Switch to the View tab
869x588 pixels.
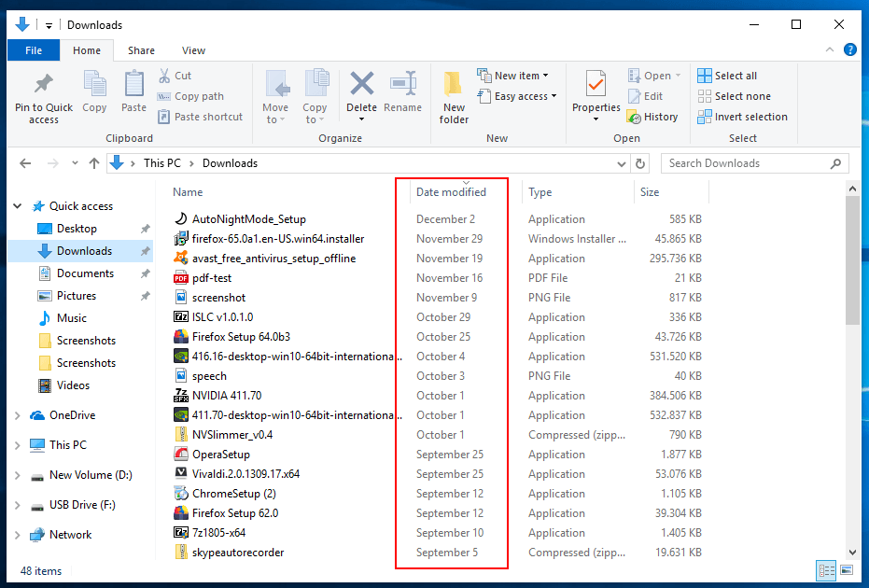coord(193,50)
